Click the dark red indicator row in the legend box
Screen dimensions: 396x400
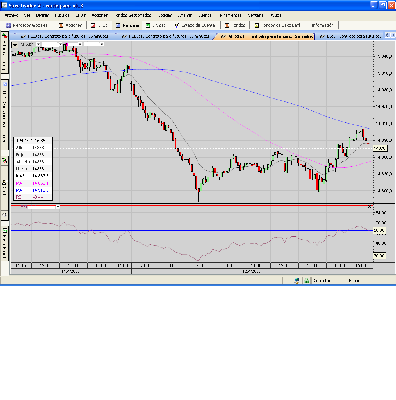tap(33, 197)
